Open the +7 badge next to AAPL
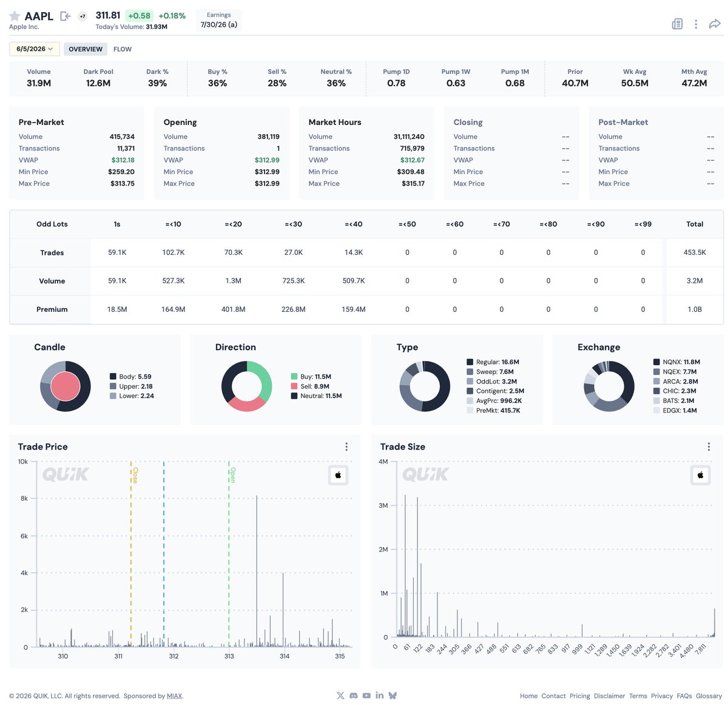Image resolution: width=728 pixels, height=705 pixels. click(x=83, y=16)
